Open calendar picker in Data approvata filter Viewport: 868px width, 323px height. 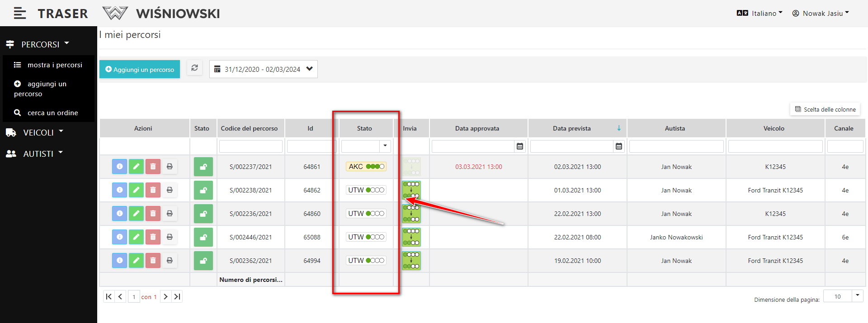(x=520, y=146)
